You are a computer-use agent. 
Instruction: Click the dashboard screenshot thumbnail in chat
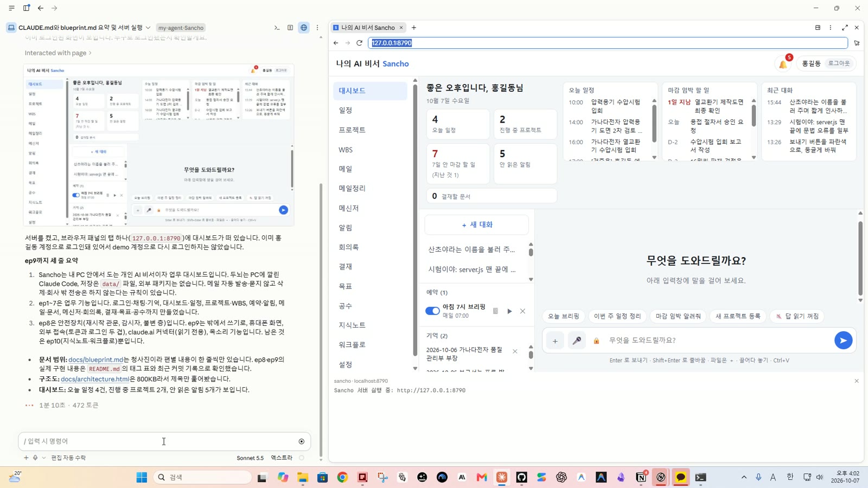158,145
